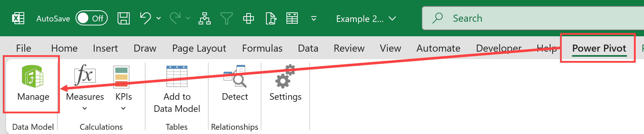This screenshot has width=644, height=134.
Task: Select the Developer ribbon tab
Action: pyautogui.click(x=498, y=48)
